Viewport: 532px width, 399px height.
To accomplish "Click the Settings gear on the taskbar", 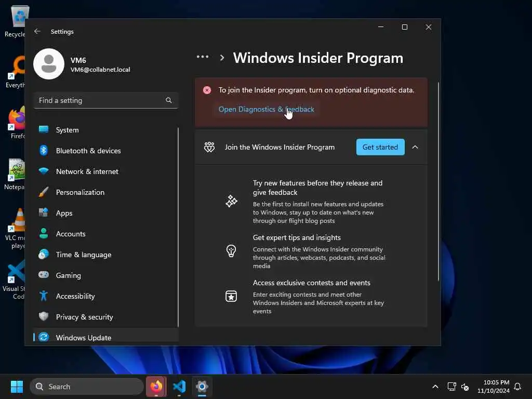I will tap(202, 386).
